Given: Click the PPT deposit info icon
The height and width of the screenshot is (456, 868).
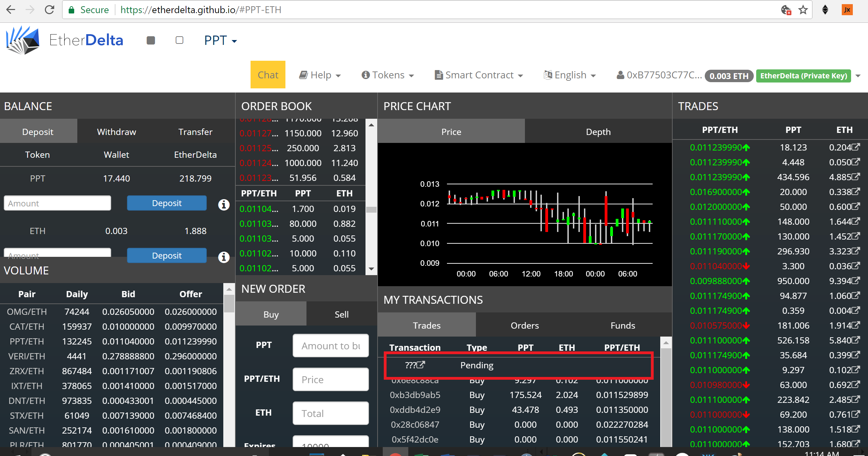Looking at the screenshot, I should [224, 205].
